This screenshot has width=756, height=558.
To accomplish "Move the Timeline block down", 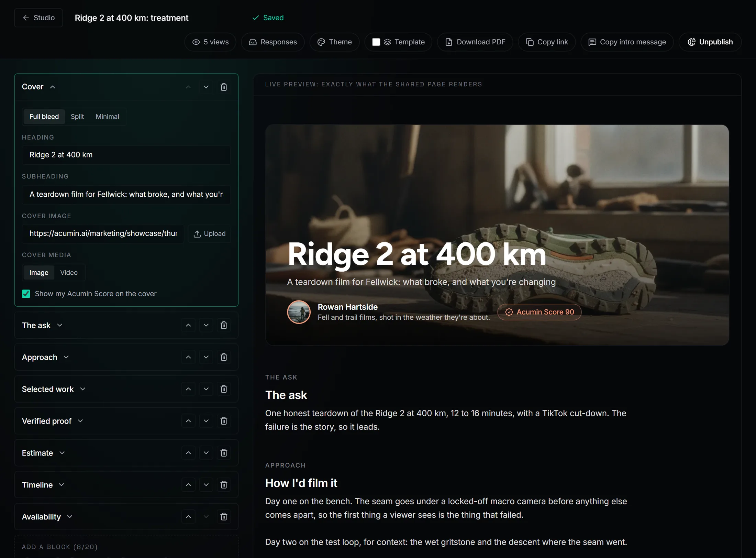I will coord(206,485).
